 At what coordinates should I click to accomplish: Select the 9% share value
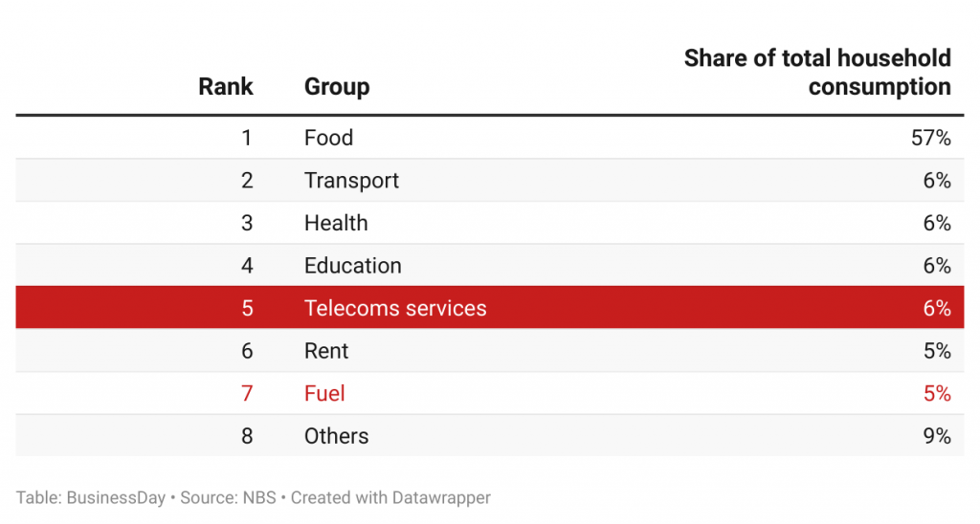[937, 436]
